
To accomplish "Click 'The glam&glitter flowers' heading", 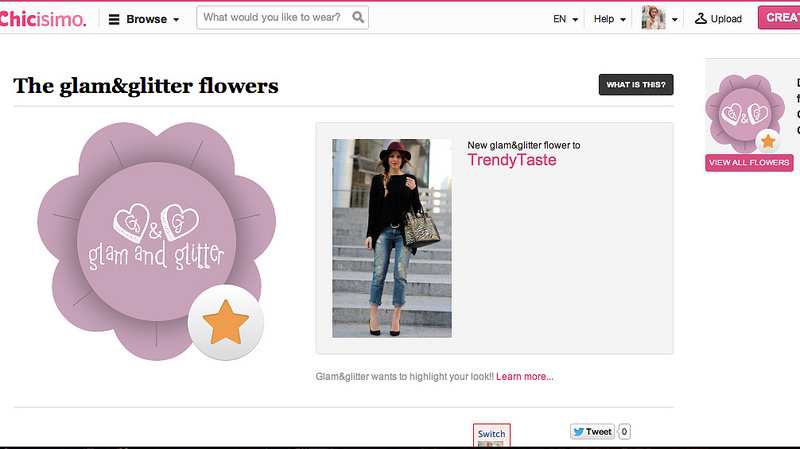I will 146,86.
